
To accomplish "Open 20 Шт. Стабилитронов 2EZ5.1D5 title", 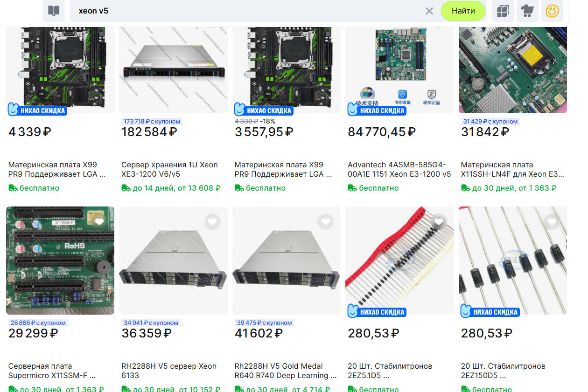I will point(390,371).
